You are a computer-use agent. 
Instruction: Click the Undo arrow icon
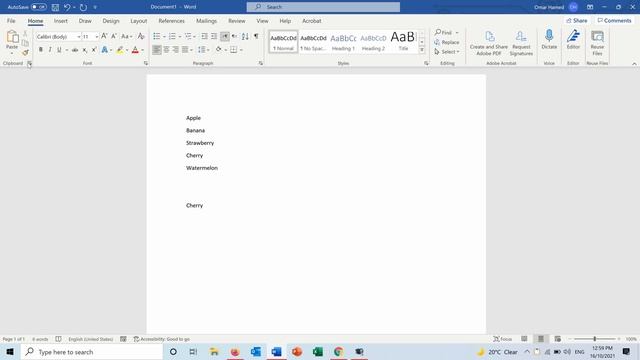click(x=67, y=7)
